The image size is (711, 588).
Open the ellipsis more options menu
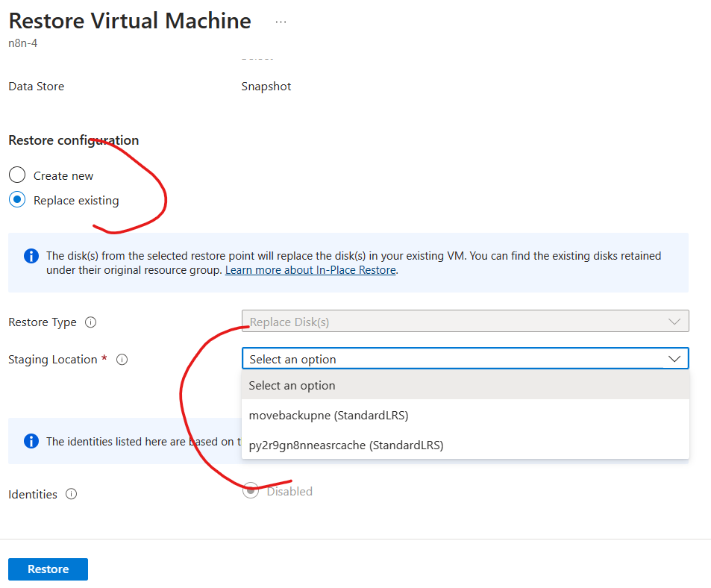tap(281, 22)
